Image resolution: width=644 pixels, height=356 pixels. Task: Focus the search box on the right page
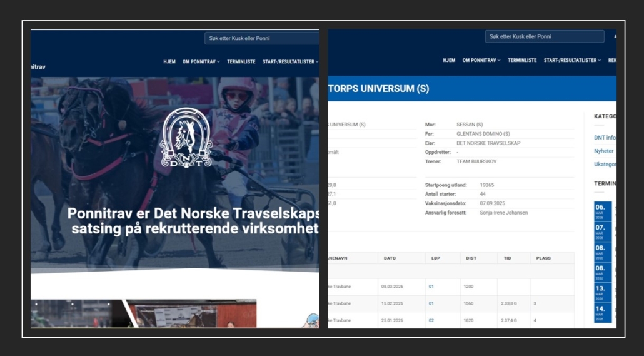coord(544,37)
